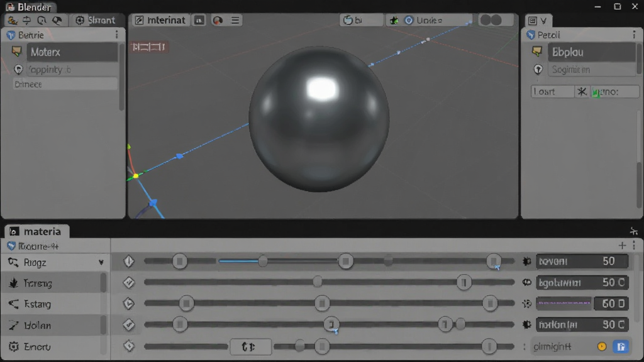Click the Drineee input field
The image size is (644, 362).
65,84
